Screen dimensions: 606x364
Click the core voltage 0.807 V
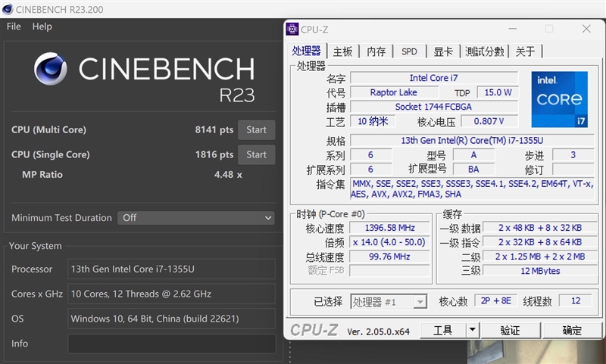point(489,121)
